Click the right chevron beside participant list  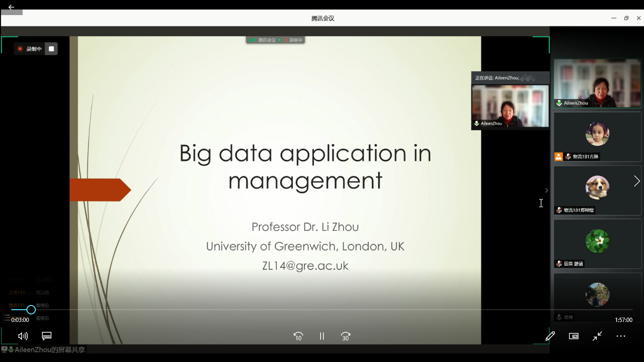pos(637,181)
